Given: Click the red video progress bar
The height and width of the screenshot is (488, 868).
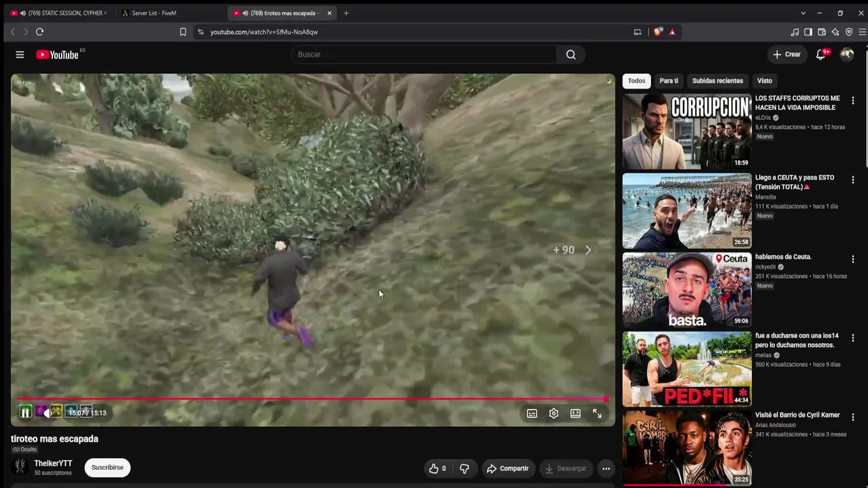Looking at the screenshot, I should tap(312, 399).
